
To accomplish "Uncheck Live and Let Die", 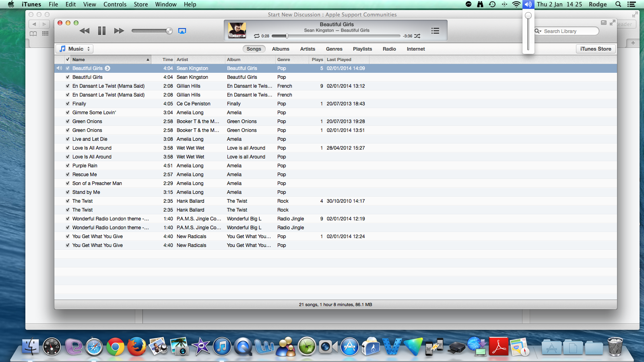I will tap(68, 139).
